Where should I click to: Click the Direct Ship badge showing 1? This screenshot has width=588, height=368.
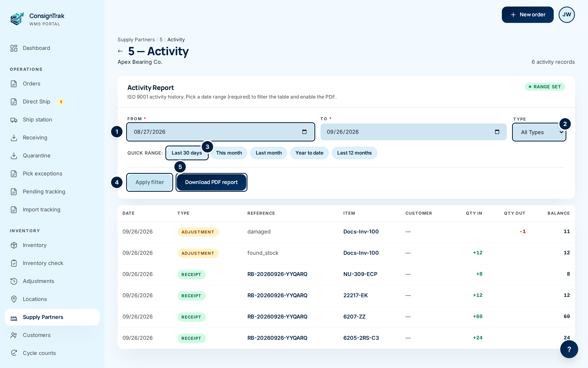61,102
